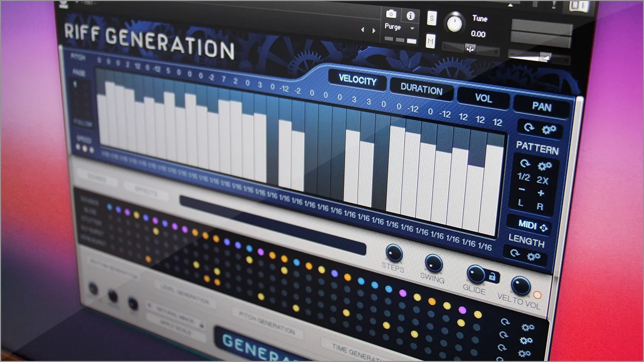Toggle the yellow dot under the SPEED label

point(85,149)
